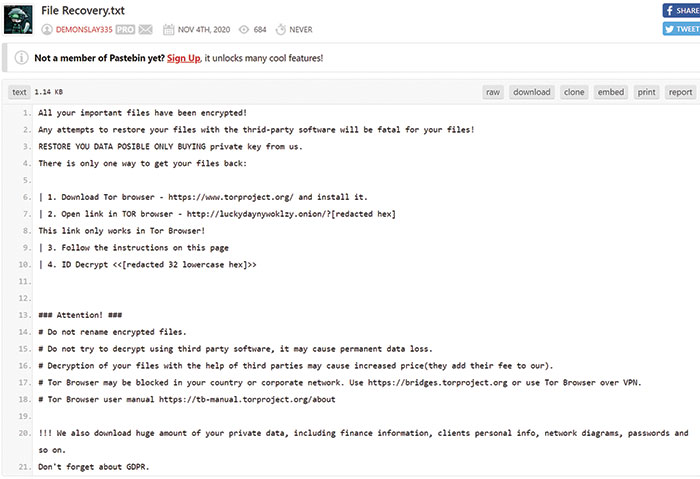Open the embed options

611,92
